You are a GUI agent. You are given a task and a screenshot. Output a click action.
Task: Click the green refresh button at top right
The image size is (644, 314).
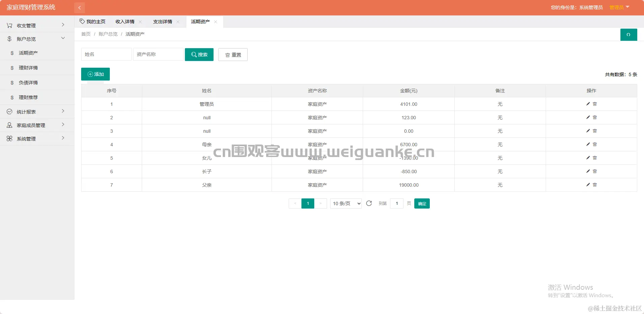629,35
